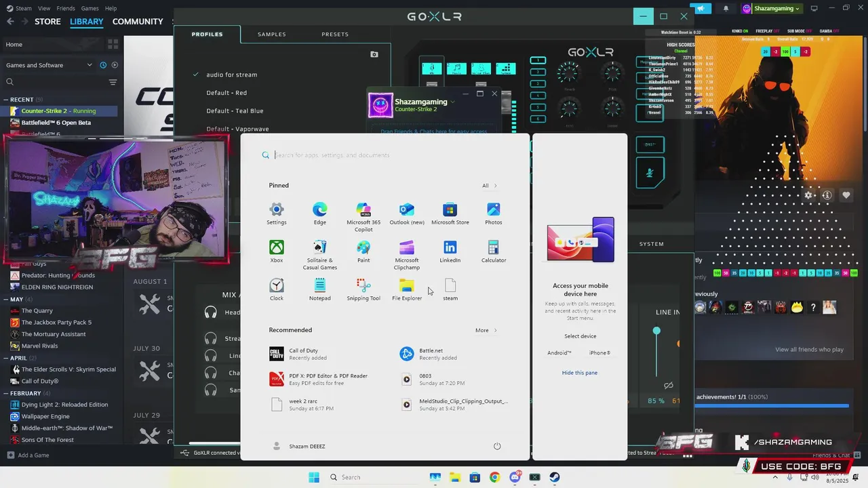
Task: Click the Start menu search field
Action: [385, 155]
